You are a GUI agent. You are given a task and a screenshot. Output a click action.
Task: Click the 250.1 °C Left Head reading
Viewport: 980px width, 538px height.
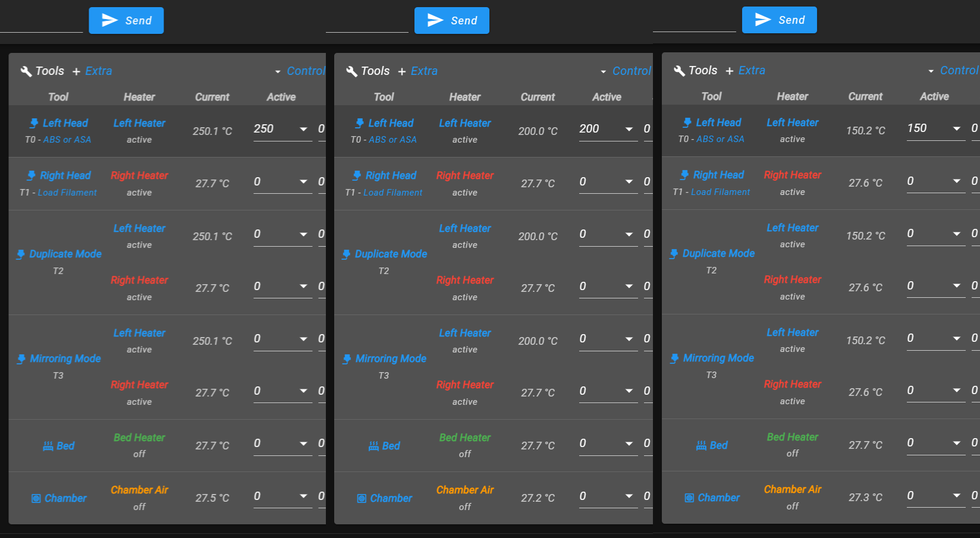point(212,131)
